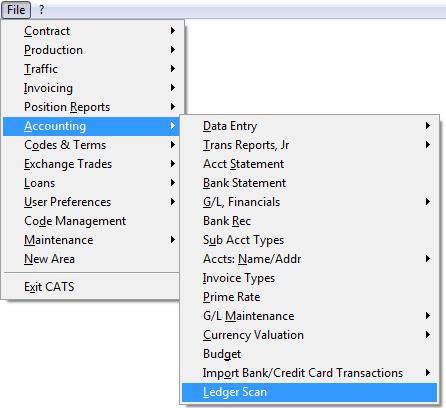
Task: Open the Contract submenu
Action: point(91,31)
